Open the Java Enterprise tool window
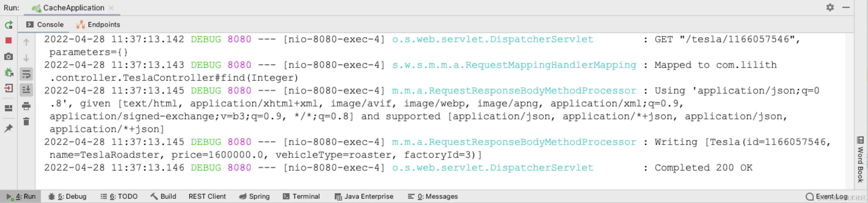 364,196
